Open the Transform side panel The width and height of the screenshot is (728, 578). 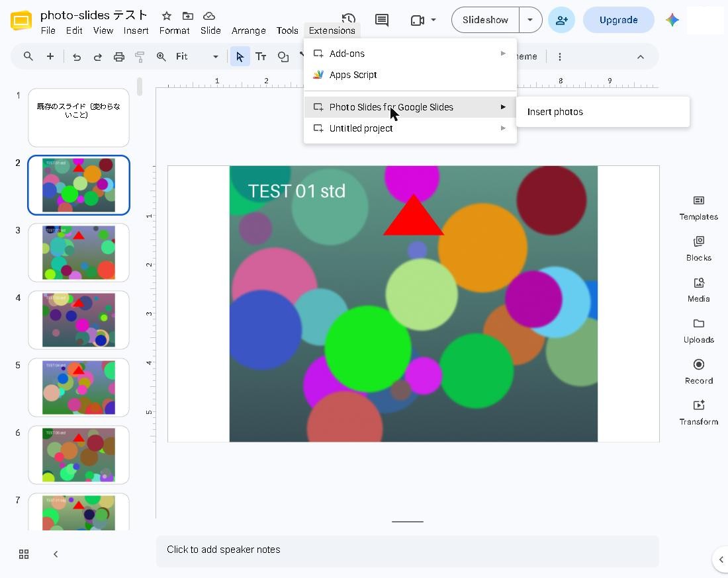click(698, 413)
